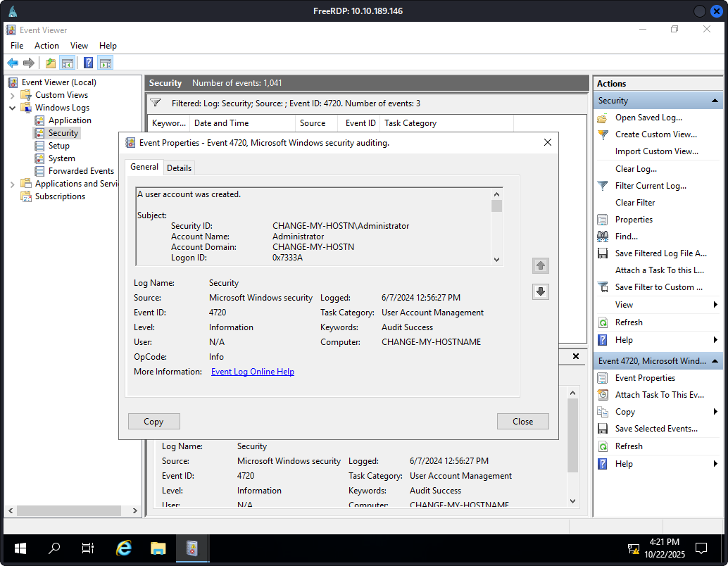
Task: Click the filter funnel icon above event list
Action: (x=156, y=103)
